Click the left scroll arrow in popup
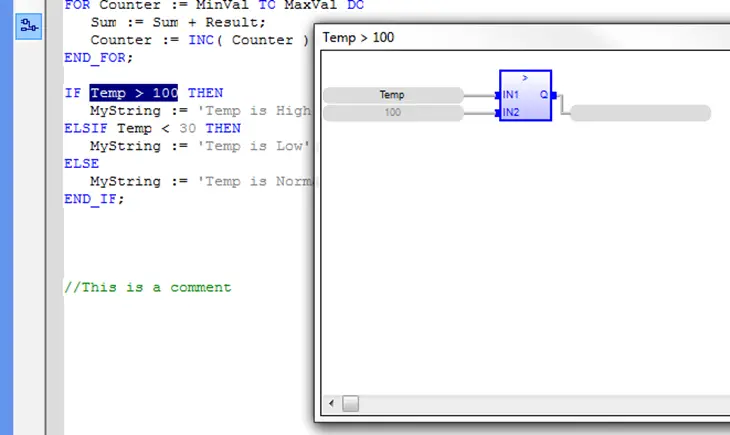The height and width of the screenshot is (435, 730). tap(331, 403)
